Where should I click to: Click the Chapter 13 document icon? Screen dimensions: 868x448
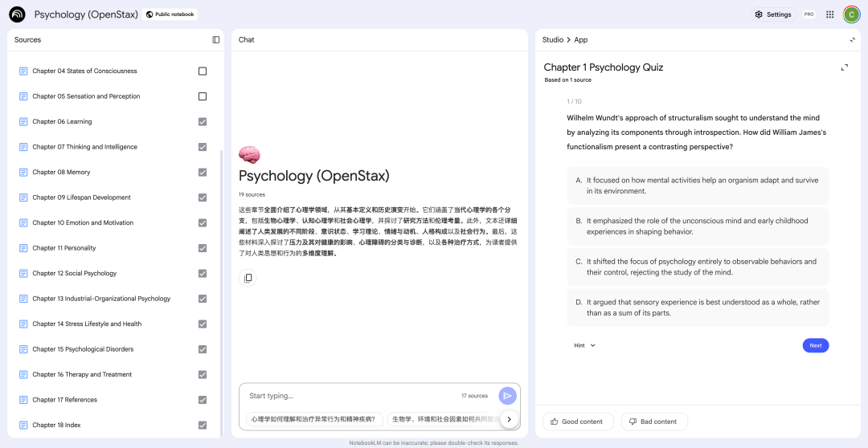coord(23,299)
